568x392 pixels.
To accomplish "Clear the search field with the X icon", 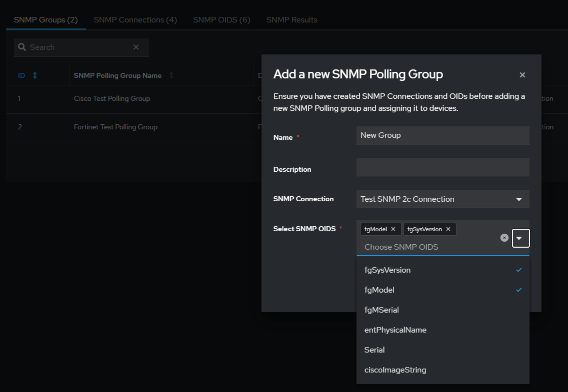I will point(136,47).
